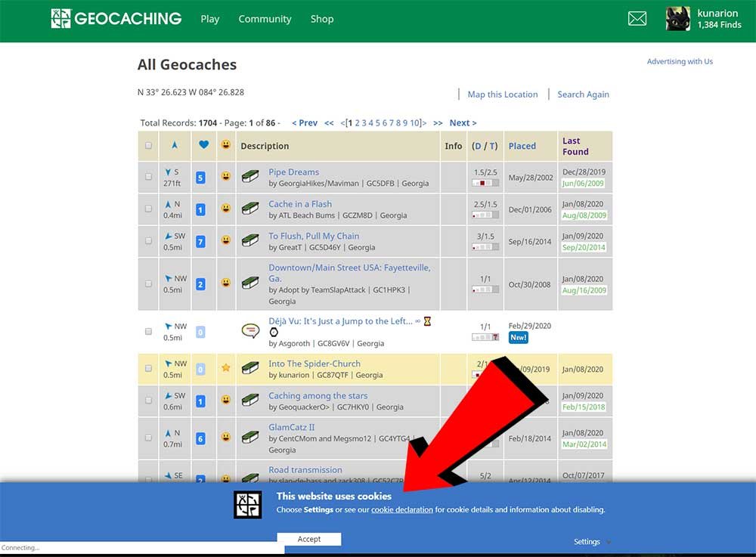Screen dimensions: 756x557
Task: Sort by the smiley found column header
Action: click(225, 144)
